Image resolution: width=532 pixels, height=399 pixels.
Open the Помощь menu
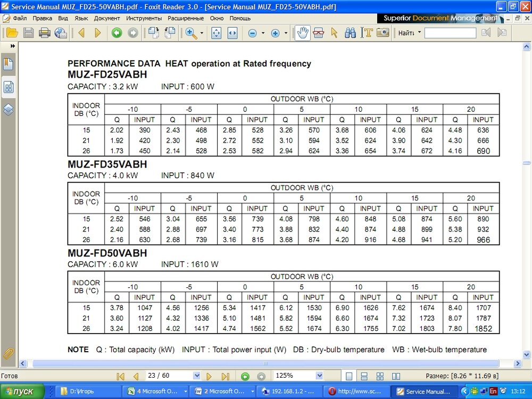[240, 18]
